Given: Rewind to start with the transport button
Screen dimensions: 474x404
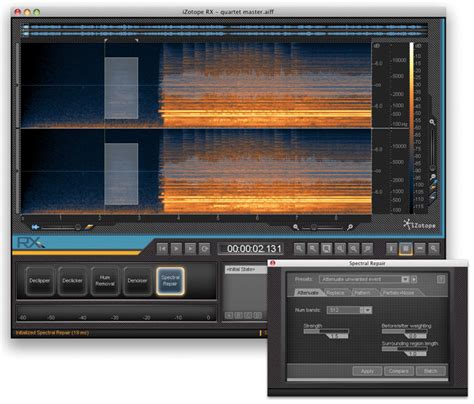Looking at the screenshot, I should click(x=162, y=249).
